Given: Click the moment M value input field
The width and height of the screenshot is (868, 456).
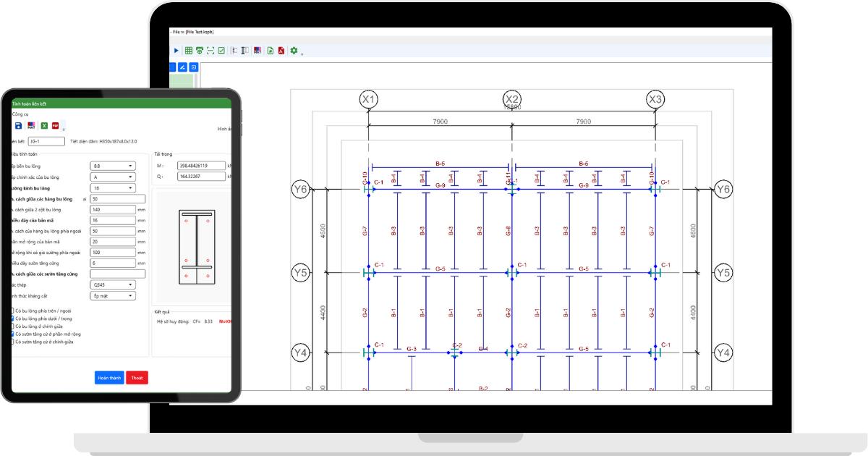Looking at the screenshot, I should point(202,166).
